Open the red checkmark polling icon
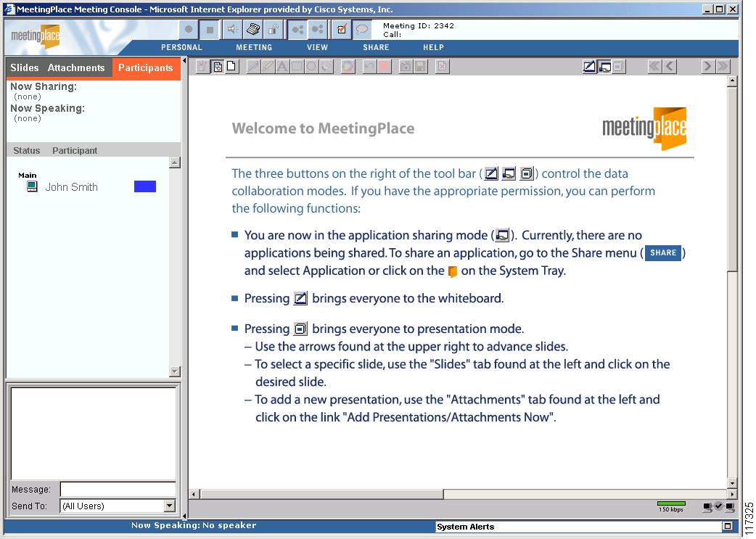The height and width of the screenshot is (539, 756). (341, 30)
